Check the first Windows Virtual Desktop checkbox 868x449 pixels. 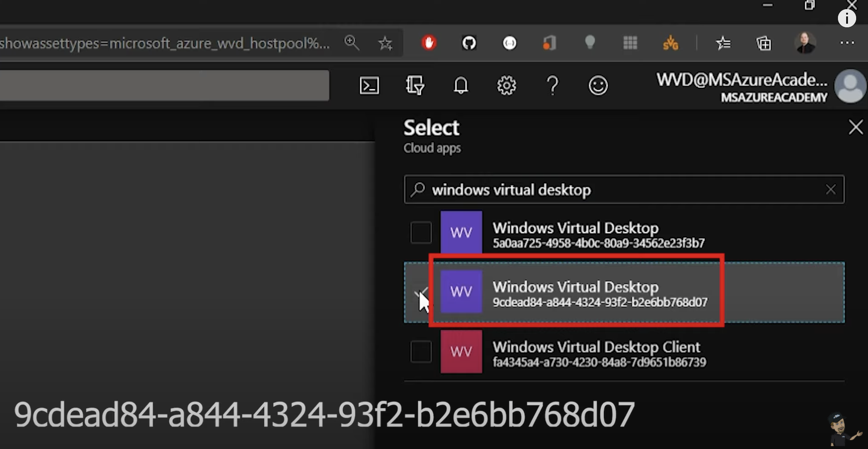(x=421, y=233)
